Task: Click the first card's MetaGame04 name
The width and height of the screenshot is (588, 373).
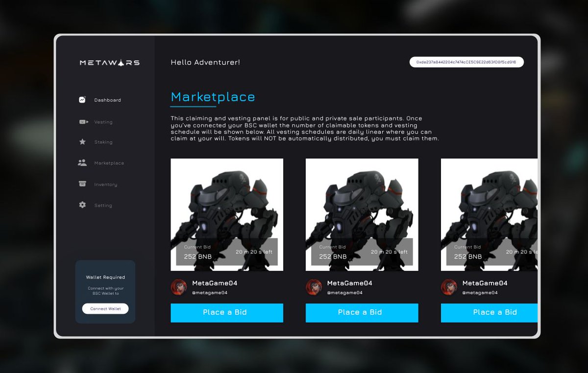Action: (x=215, y=283)
